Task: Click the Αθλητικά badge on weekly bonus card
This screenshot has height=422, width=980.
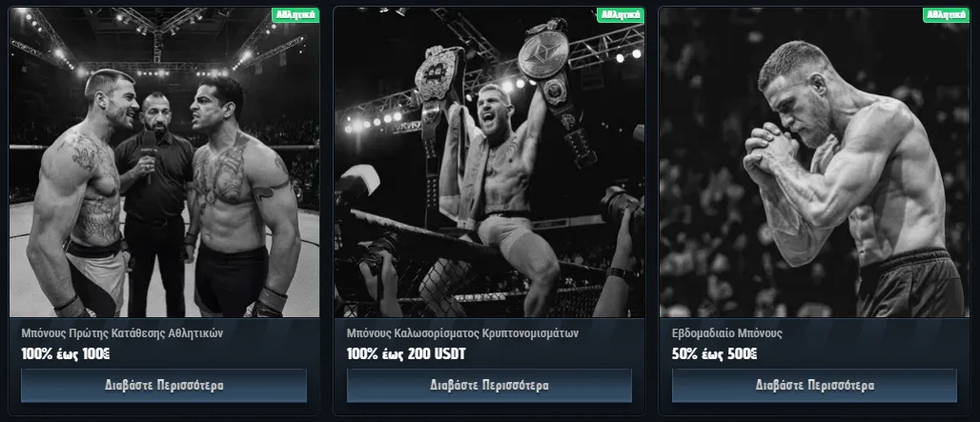Action: click(x=947, y=15)
